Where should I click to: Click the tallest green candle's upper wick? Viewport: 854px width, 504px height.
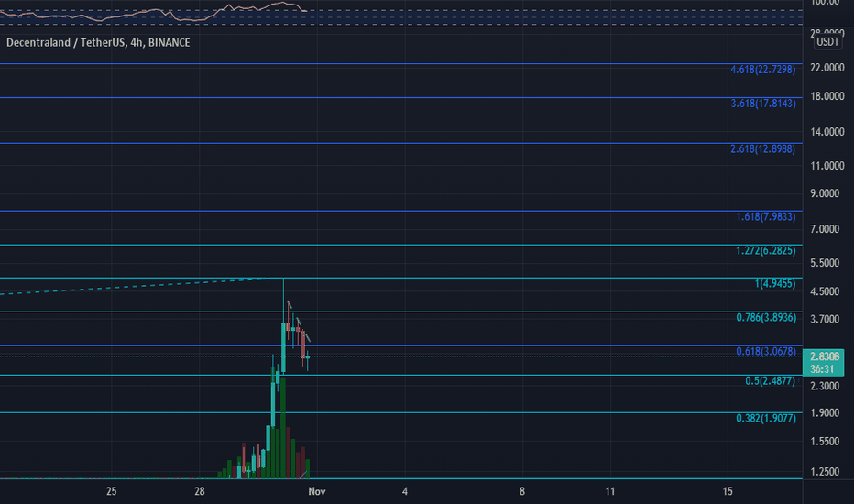[284, 301]
